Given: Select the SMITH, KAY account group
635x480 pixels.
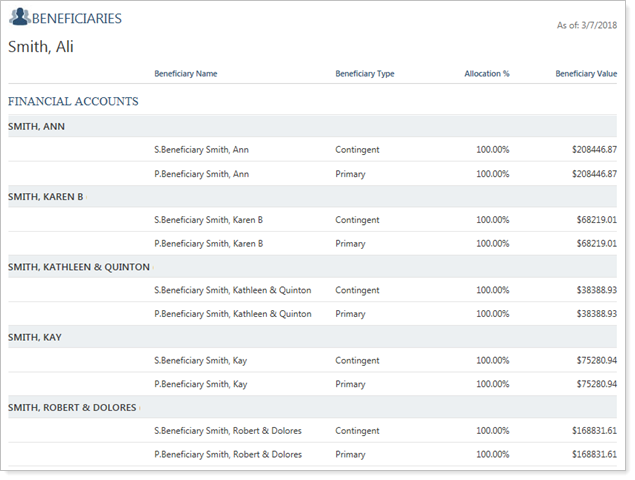Looking at the screenshot, I should (x=35, y=337).
